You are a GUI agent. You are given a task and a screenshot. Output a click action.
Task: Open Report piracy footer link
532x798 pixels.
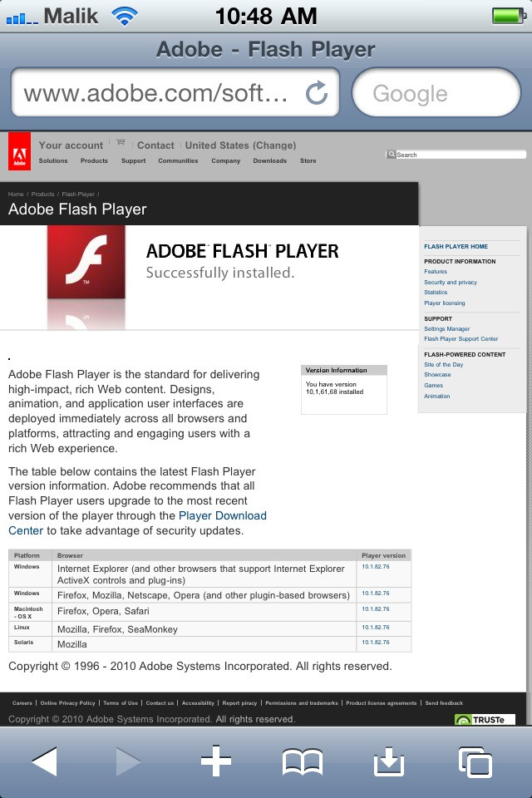pyautogui.click(x=239, y=703)
